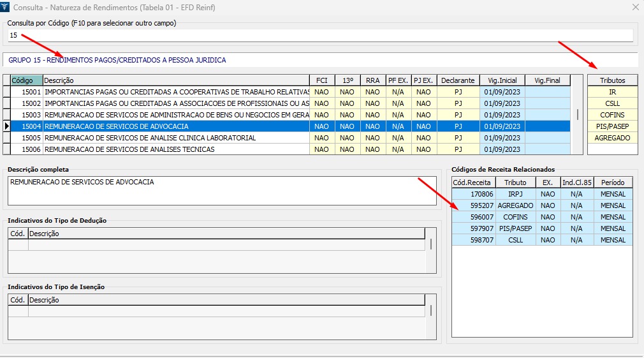Image resolution: width=644 pixels, height=358 pixels.
Task: Select row 15006 análises técnicas
Action: (x=175, y=149)
